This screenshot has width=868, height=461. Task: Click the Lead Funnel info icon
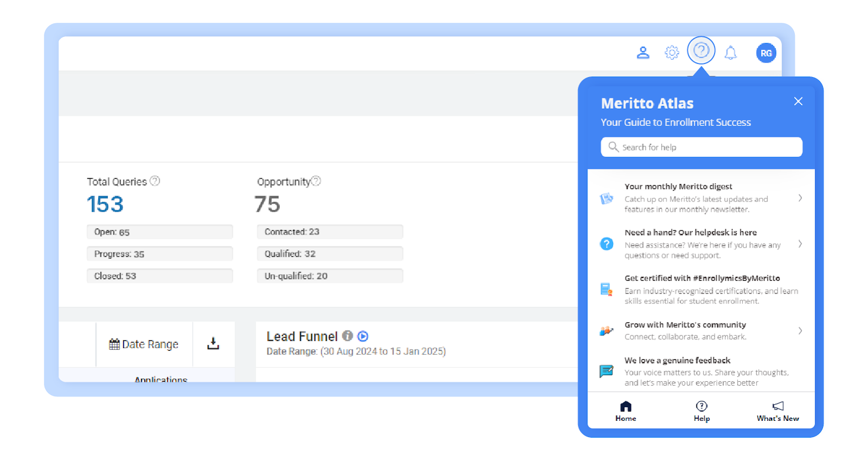click(x=348, y=336)
